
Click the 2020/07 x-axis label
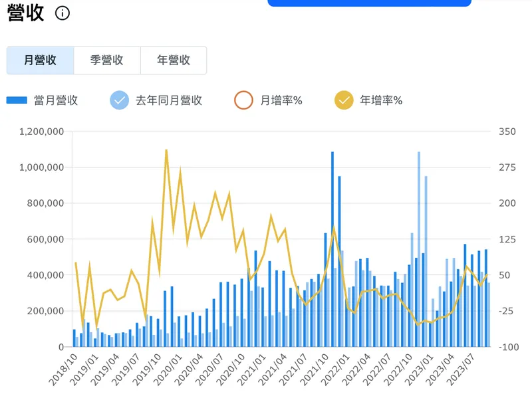(209, 369)
